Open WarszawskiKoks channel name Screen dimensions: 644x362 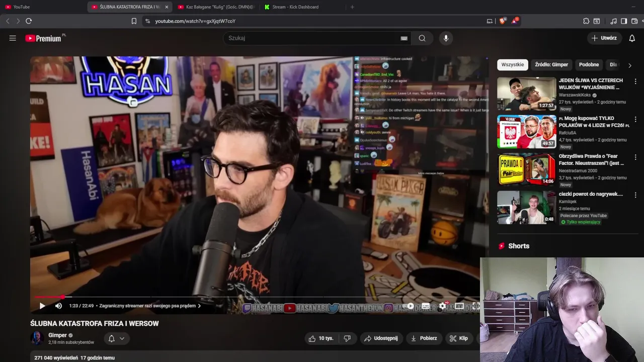pyautogui.click(x=575, y=95)
